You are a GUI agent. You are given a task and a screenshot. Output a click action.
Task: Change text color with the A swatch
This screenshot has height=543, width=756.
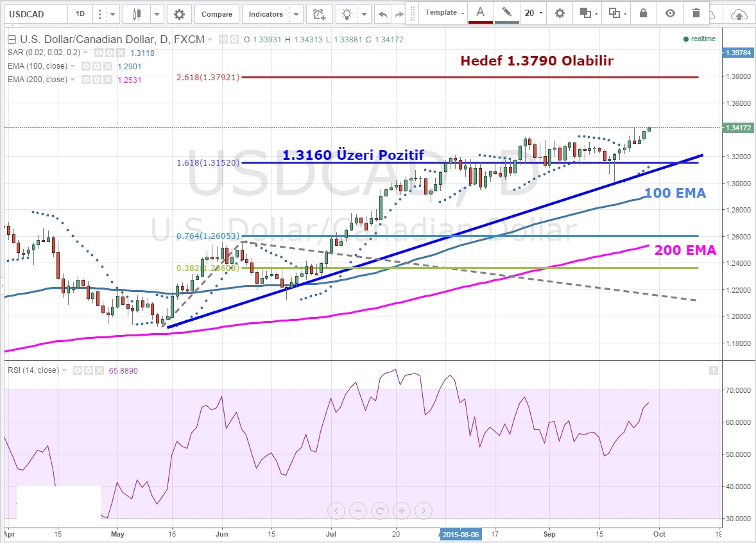point(480,12)
